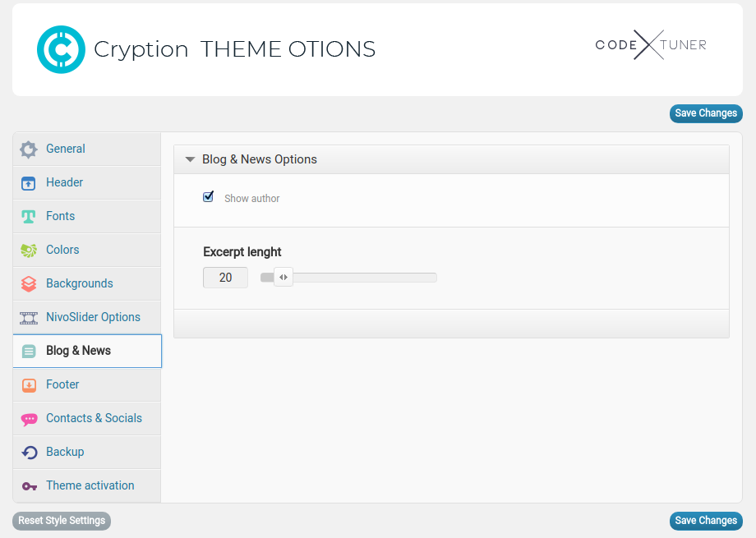Click the NivoSlider film strip icon

[29, 318]
